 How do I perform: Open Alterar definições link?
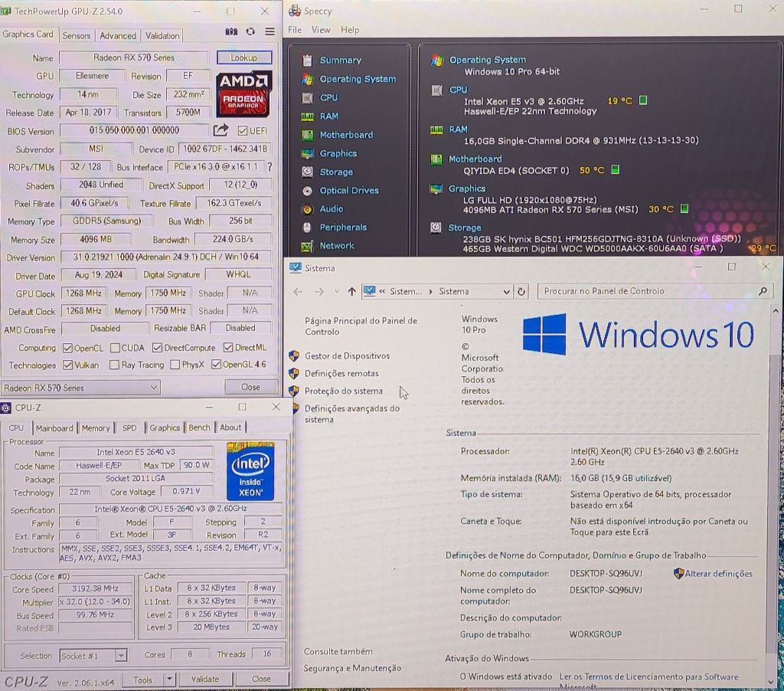point(718,574)
